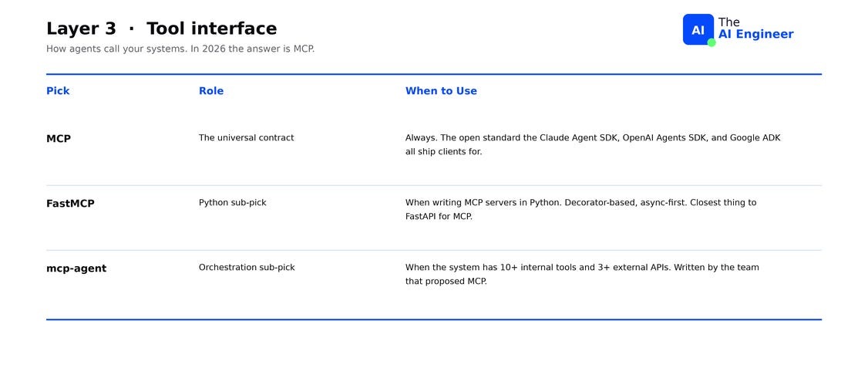Click the 'When writing MCP servers in Python' description
Screen dimensions: 868x375
(x=580, y=209)
